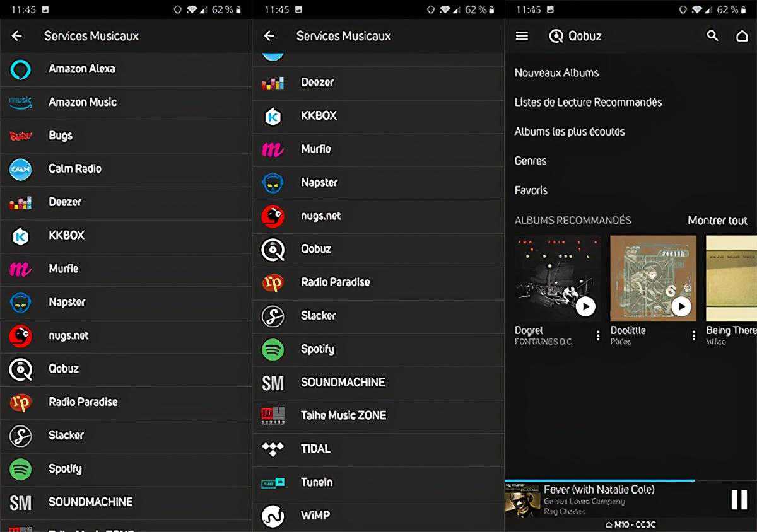Viewport: 757px width, 532px height.
Task: Play the Dogrel album
Action: click(585, 306)
